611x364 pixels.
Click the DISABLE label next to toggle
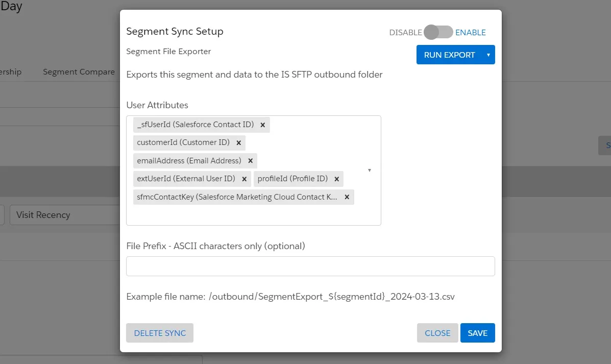(405, 33)
